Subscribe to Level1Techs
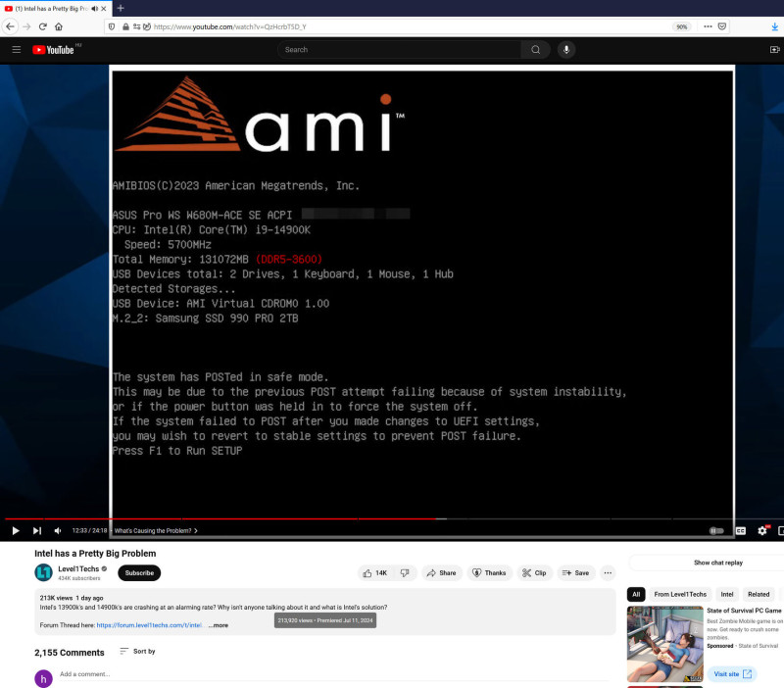Image resolution: width=784 pixels, height=688 pixels. click(139, 573)
